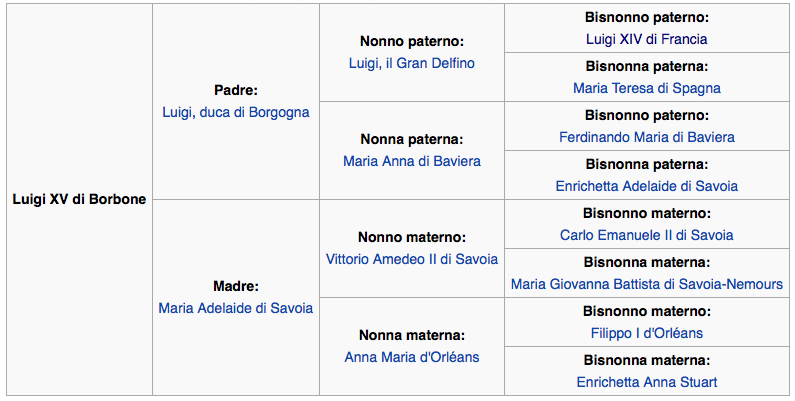Screen dimensions: 795x401
Task: Click the Maria Adelaide di Savoia link
Action: click(x=236, y=308)
